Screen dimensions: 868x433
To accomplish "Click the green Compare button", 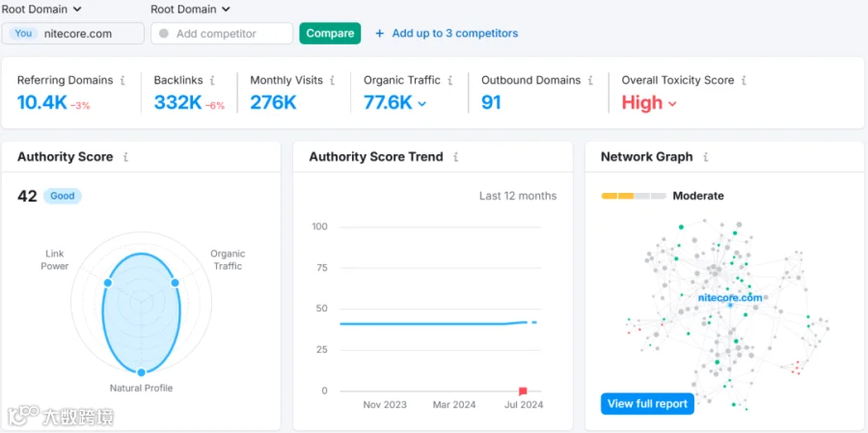I will [330, 33].
